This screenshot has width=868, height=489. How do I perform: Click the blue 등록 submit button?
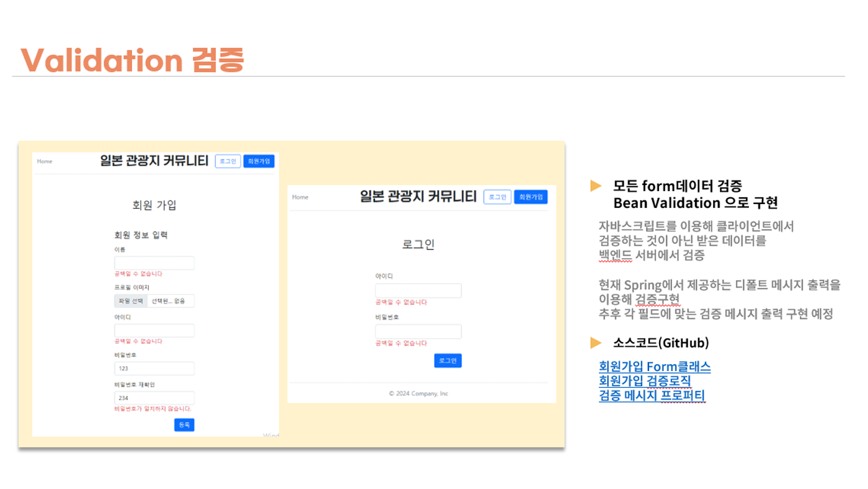pyautogui.click(x=184, y=425)
